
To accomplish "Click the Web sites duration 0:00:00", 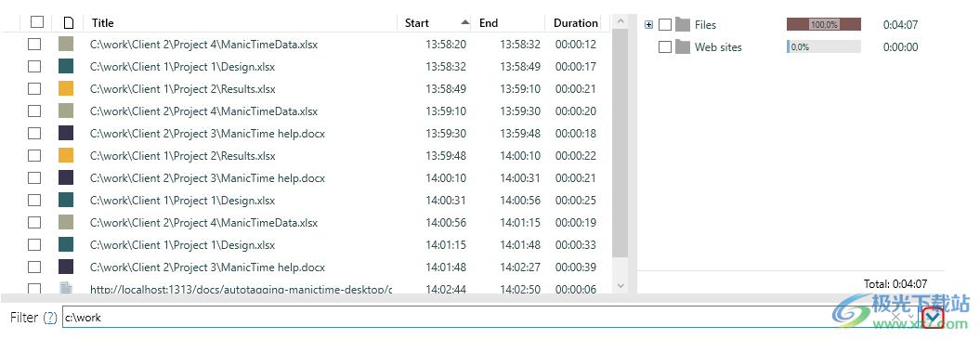I will click(x=901, y=47).
